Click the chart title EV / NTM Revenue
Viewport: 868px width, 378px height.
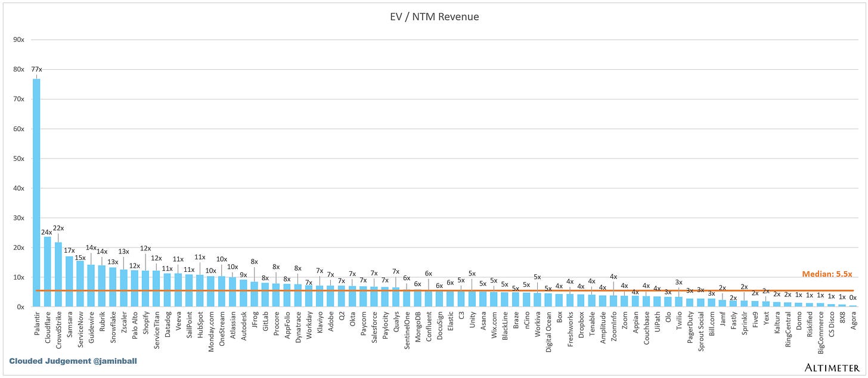pos(433,17)
